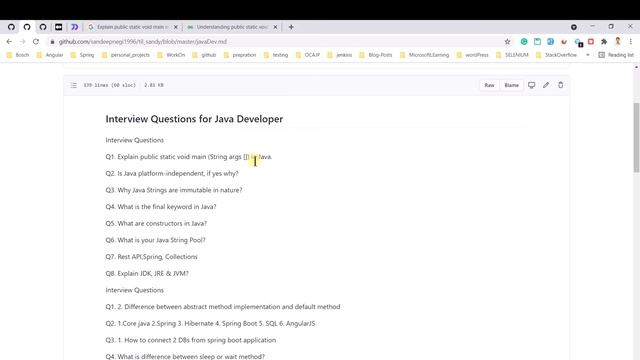The width and height of the screenshot is (640, 360).
Task: Open file in GitHub Desktop icon
Action: click(531, 85)
